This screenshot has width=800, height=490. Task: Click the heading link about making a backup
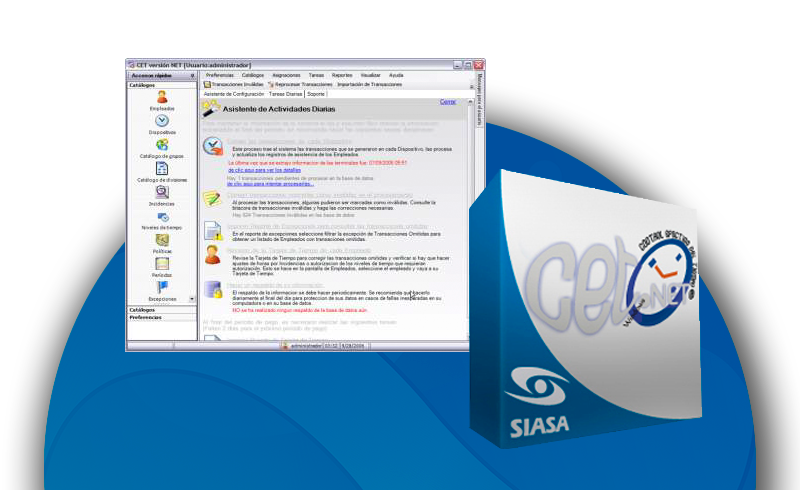pyautogui.click(x=275, y=285)
